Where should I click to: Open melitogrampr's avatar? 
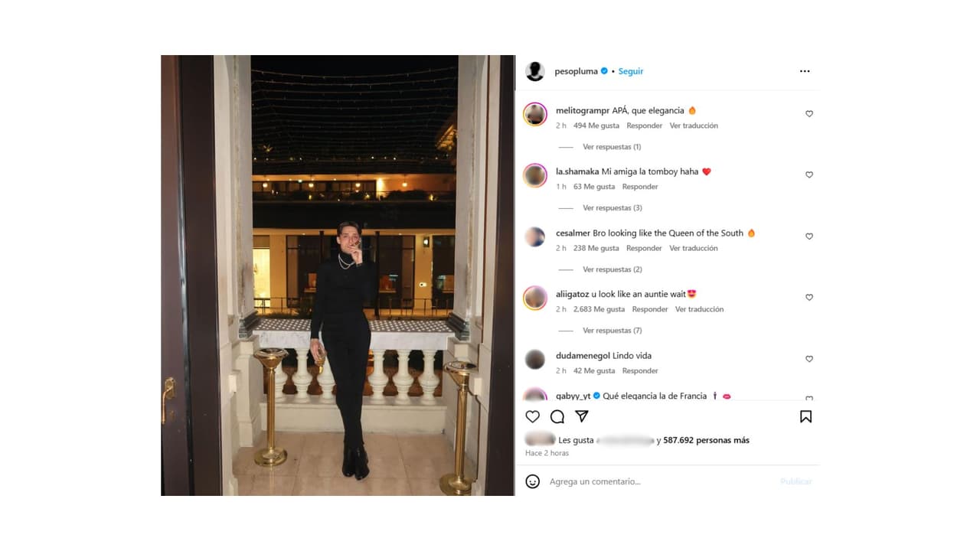[535, 114]
